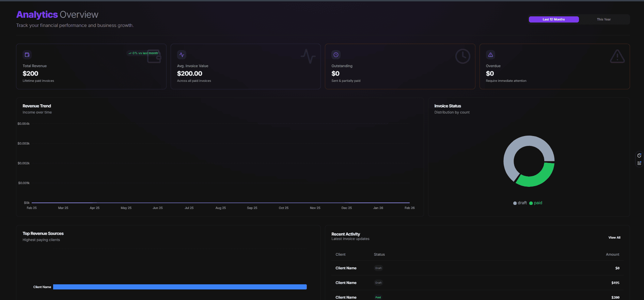Click the Feb 26 axis label
644x300 pixels.
[x=410, y=208]
